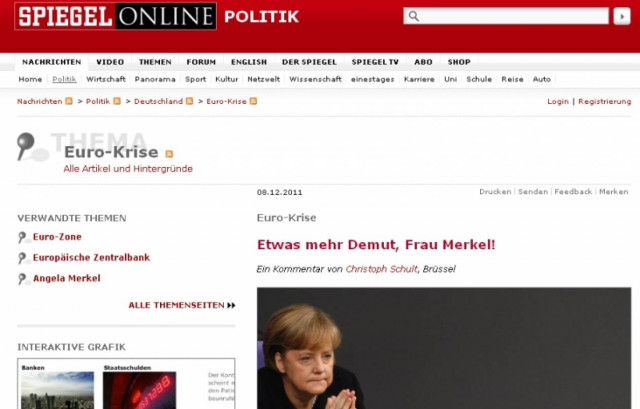The height and width of the screenshot is (409, 640).
Task: Click the RSS icon next to Nachrichten breadcrumb
Action: tap(69, 101)
